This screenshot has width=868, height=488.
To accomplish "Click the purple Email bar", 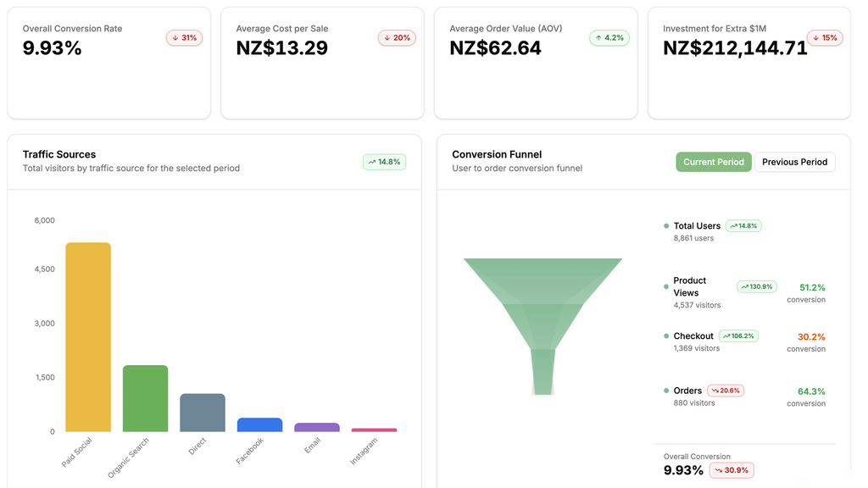I will point(317,427).
